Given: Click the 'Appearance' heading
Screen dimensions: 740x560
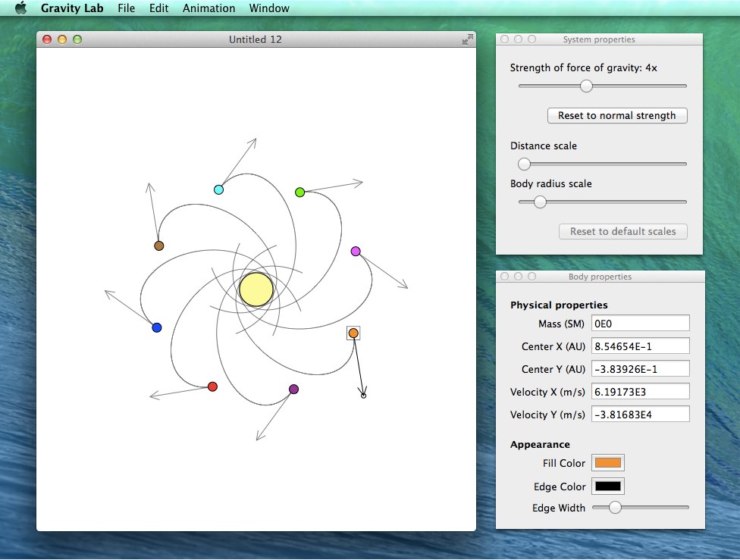Looking at the screenshot, I should tap(540, 444).
